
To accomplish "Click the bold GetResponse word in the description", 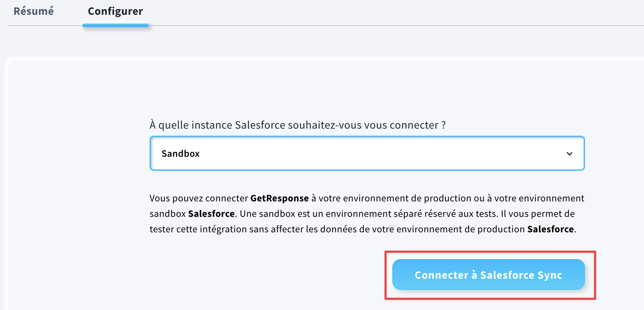I will tap(280, 198).
